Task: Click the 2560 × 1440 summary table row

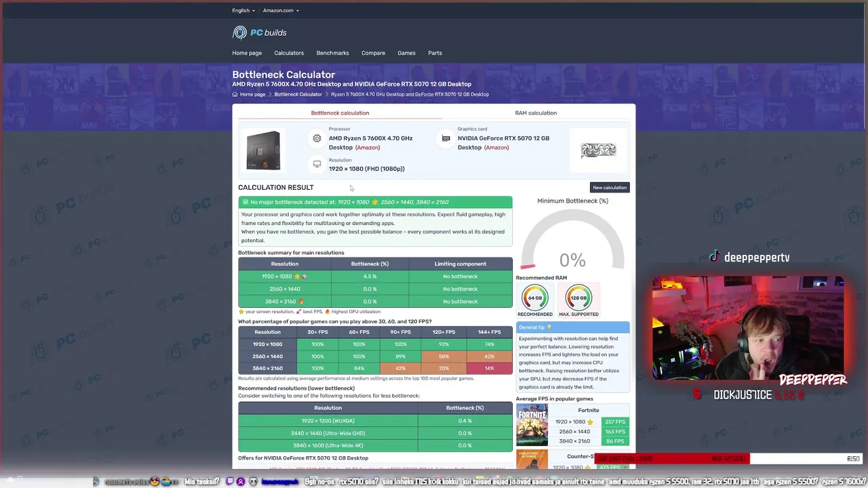Action: tap(375, 289)
